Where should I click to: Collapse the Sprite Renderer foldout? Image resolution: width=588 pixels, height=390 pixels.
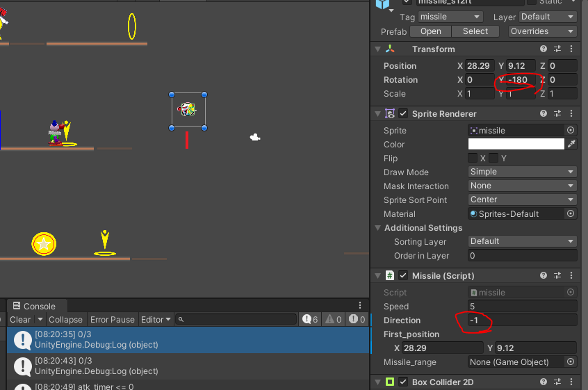coord(378,114)
